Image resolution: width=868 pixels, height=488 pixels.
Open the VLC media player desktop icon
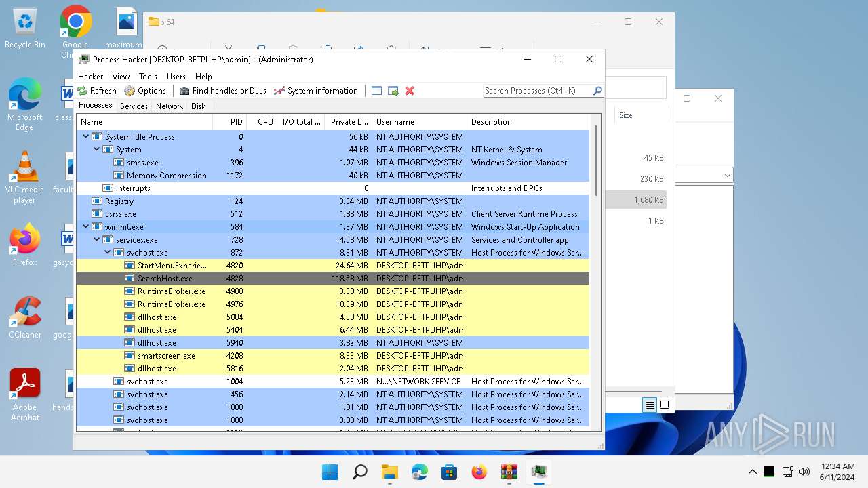[25, 176]
